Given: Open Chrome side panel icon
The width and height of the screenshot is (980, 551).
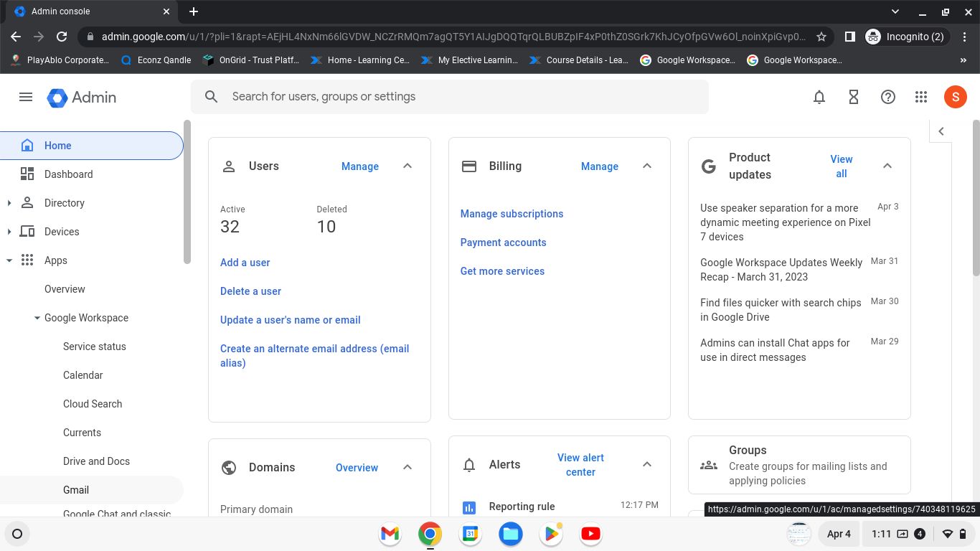Looking at the screenshot, I should coord(849,37).
